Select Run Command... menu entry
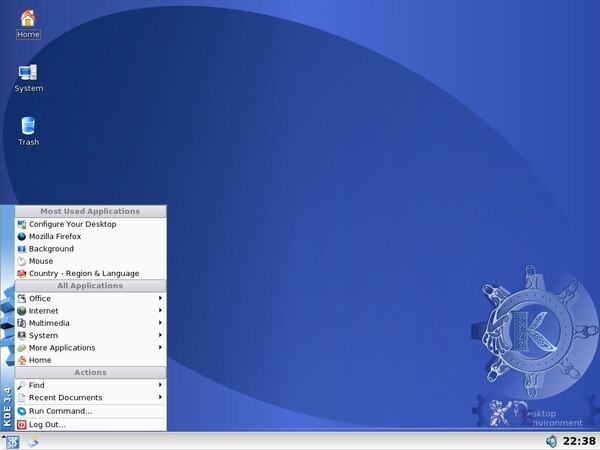Image resolution: width=600 pixels, height=450 pixels. click(x=91, y=411)
